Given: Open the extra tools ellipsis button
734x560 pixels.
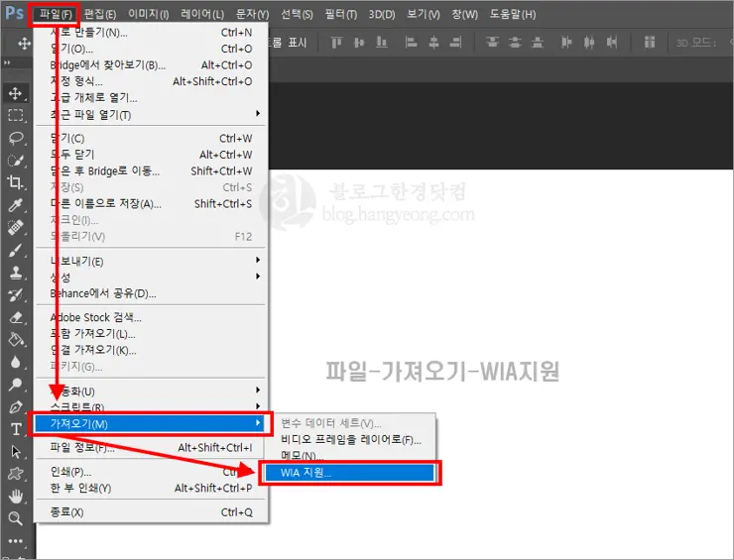Looking at the screenshot, I should 16,541.
